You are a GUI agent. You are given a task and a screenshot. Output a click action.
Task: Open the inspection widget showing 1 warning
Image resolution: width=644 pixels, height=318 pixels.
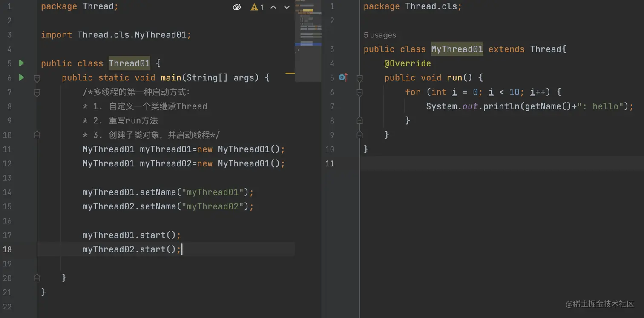(x=258, y=7)
